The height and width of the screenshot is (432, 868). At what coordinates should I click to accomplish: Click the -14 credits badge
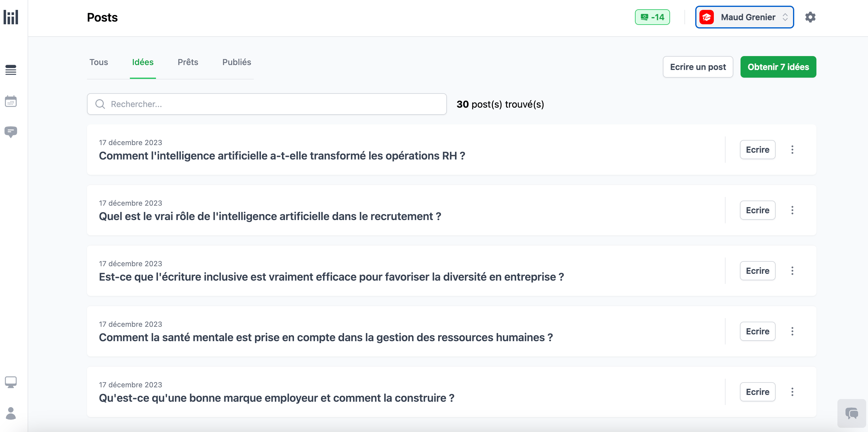click(x=652, y=17)
